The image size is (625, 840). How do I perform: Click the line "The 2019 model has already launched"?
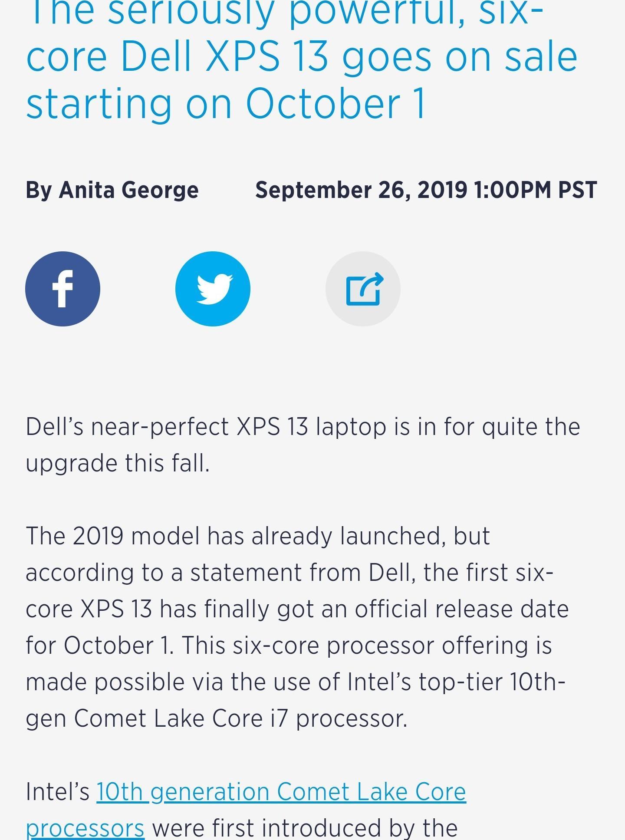tap(258, 536)
